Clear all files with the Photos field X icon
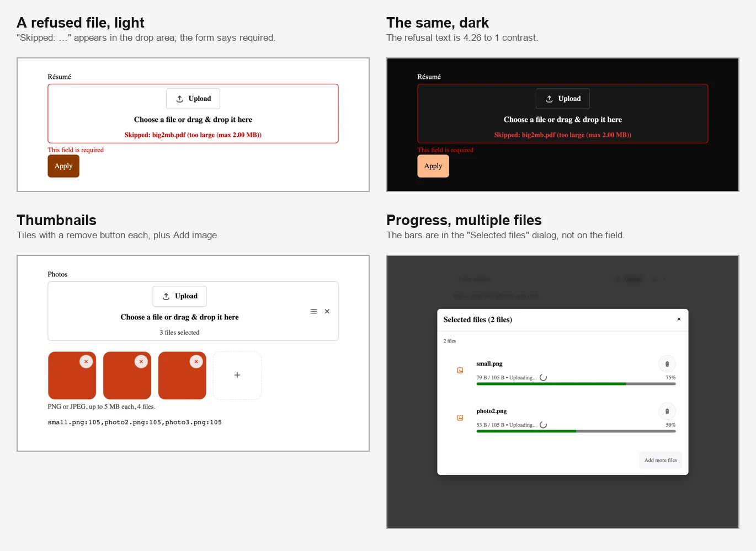The width and height of the screenshot is (756, 551). point(327,312)
